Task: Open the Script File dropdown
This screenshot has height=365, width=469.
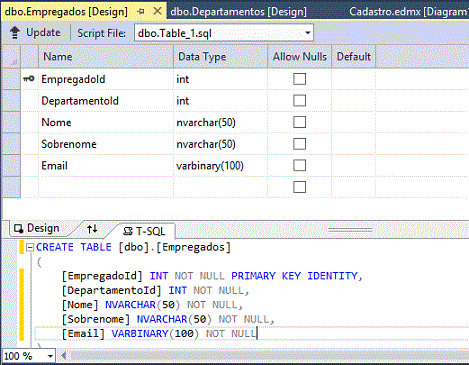Action: (x=308, y=33)
